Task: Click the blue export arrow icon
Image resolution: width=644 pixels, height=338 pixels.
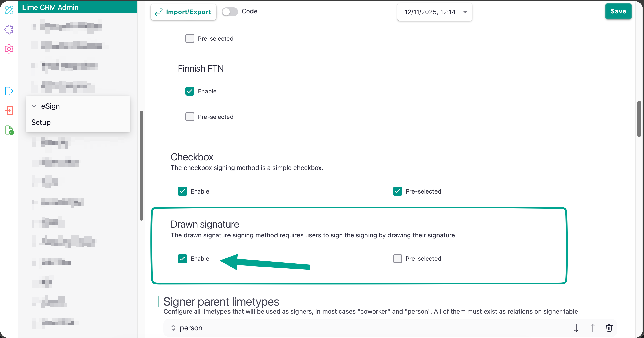Action: click(9, 91)
